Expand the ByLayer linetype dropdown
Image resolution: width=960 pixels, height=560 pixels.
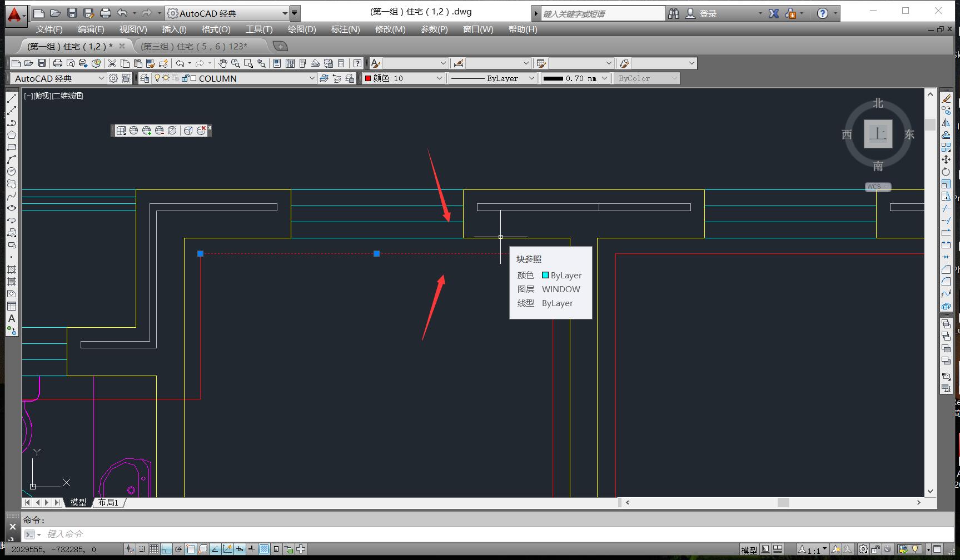[531, 78]
